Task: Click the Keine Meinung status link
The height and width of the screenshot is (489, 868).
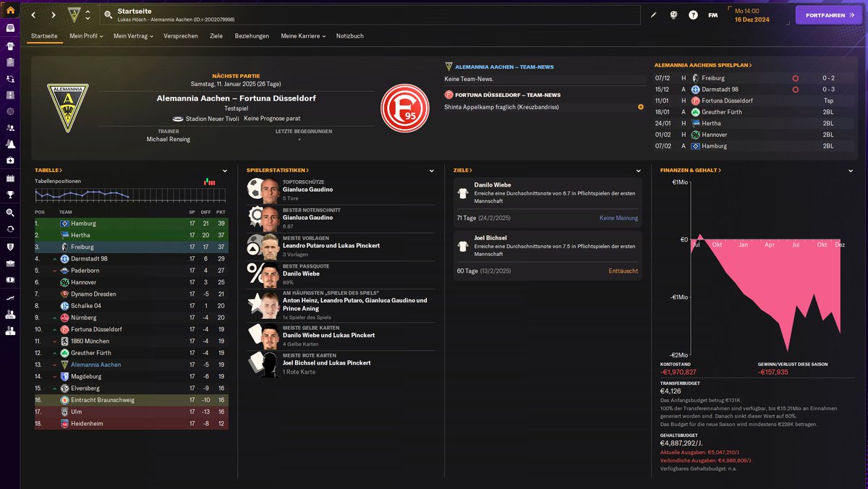Action: pos(618,218)
